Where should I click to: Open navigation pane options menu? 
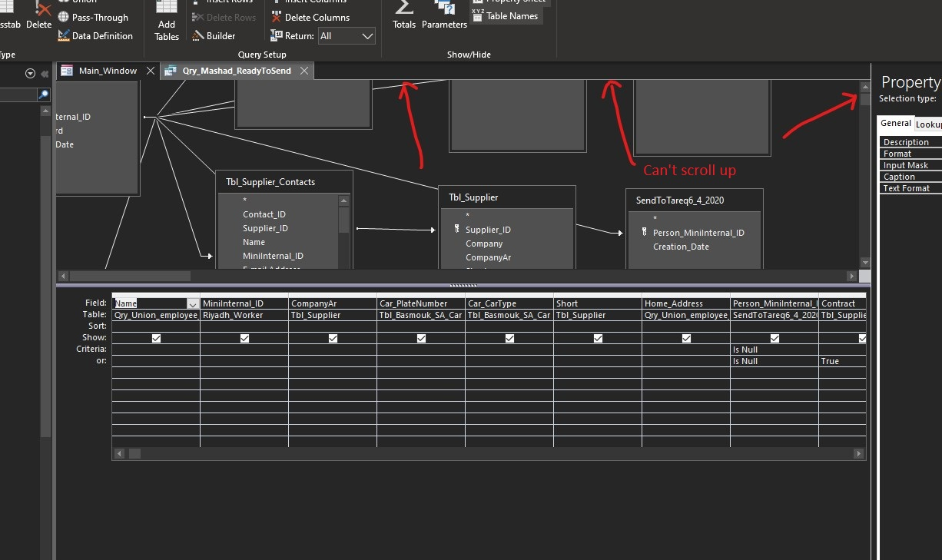[x=31, y=74]
